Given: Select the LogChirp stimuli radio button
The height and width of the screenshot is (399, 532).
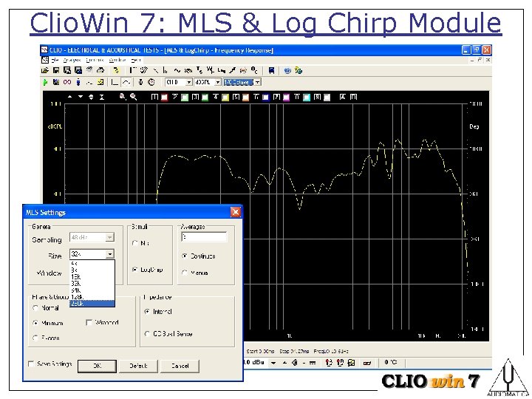Looking at the screenshot, I should tap(134, 270).
